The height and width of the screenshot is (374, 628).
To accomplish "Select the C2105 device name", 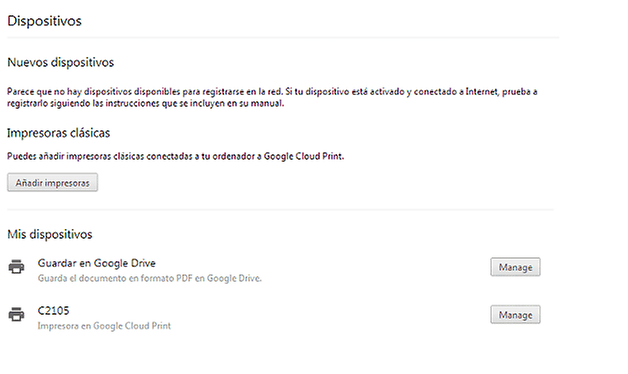I will pyautogui.click(x=53, y=310).
